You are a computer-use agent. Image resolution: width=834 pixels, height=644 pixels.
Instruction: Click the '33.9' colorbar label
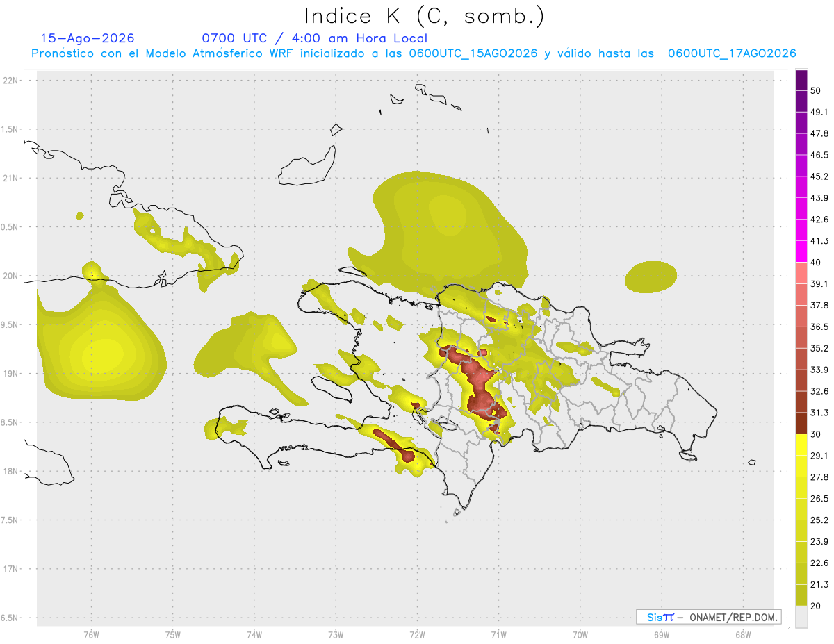click(819, 370)
